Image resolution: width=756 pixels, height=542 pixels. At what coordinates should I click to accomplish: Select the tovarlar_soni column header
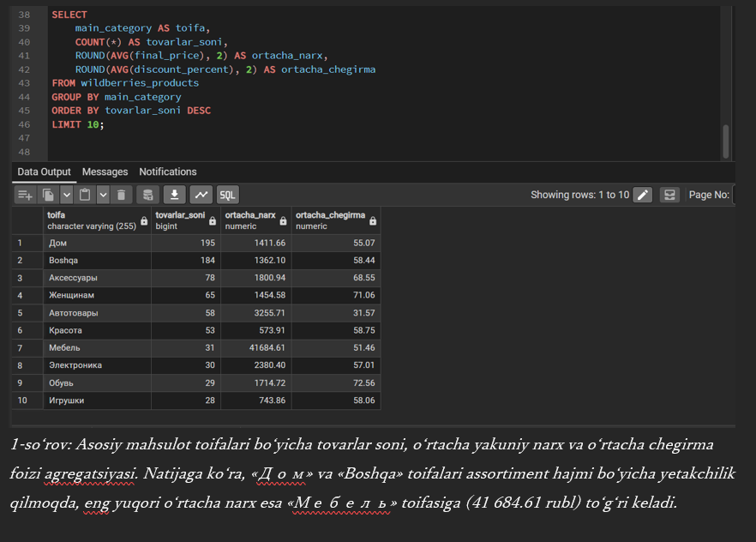(x=186, y=220)
